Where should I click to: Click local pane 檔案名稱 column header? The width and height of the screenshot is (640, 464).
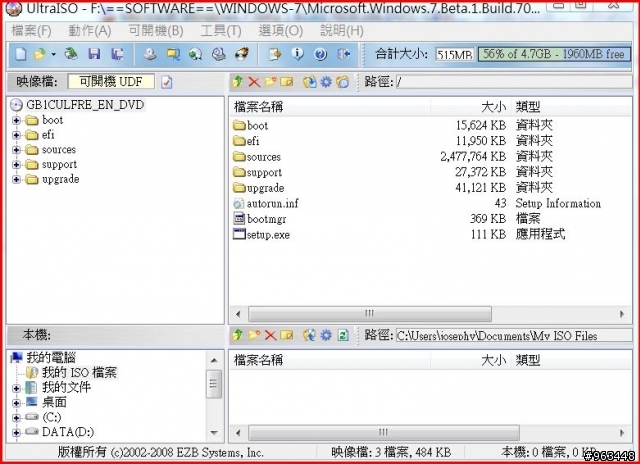330,360
